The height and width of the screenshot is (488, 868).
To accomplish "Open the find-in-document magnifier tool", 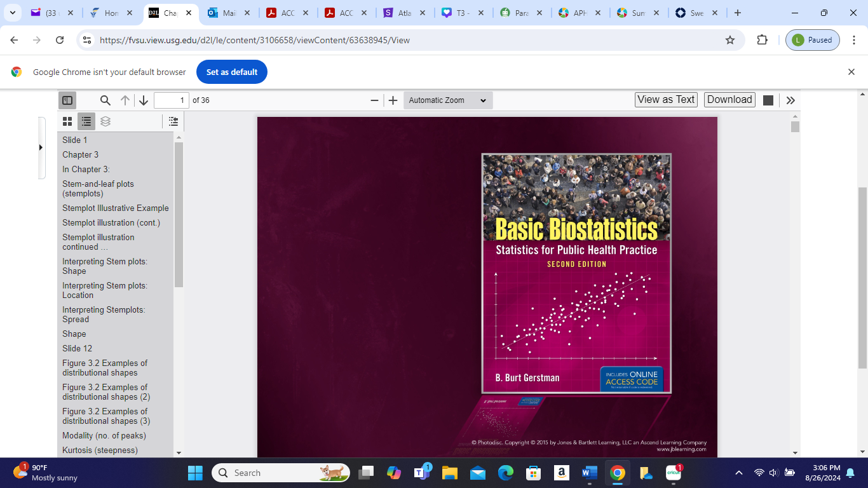I will (105, 100).
